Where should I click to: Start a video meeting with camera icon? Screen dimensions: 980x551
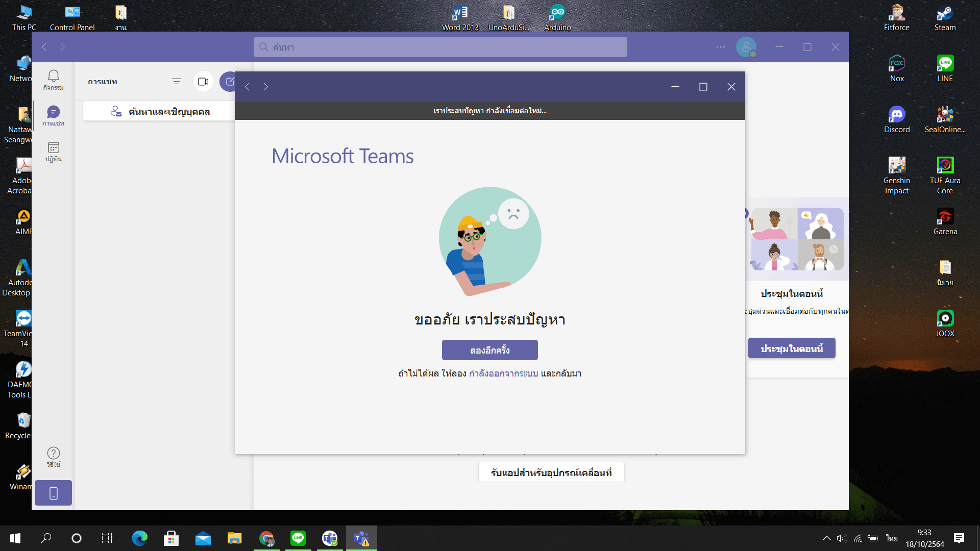(203, 82)
